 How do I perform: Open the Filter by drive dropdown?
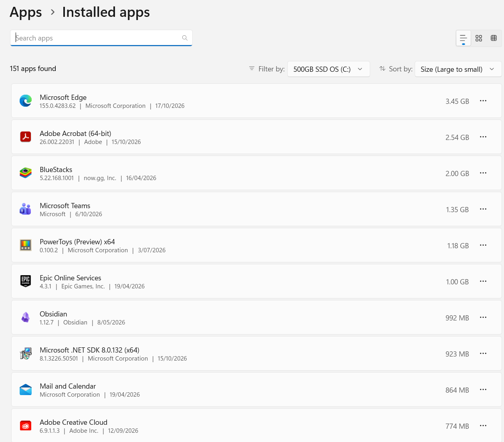pos(329,69)
